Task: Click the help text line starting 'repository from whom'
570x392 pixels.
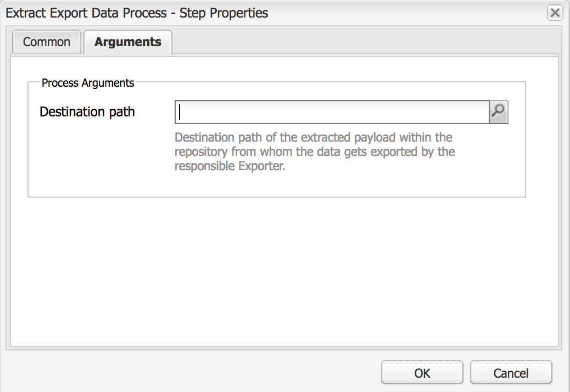Action: coord(315,152)
